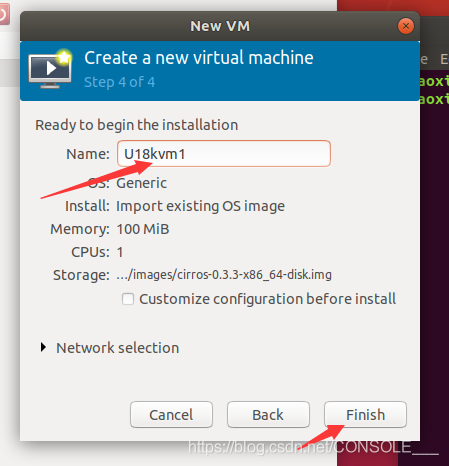Click the Step 4 of 4 label

[119, 82]
